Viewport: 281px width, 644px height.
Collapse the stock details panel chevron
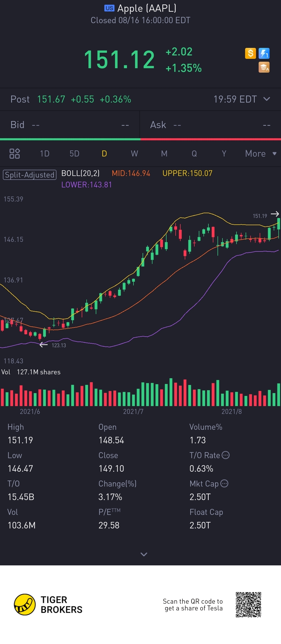[x=144, y=554]
